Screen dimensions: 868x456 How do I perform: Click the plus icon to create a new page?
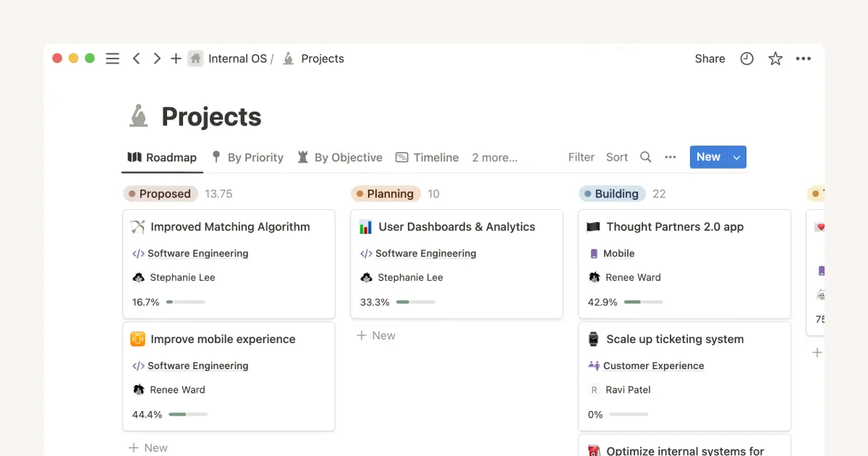(176, 59)
